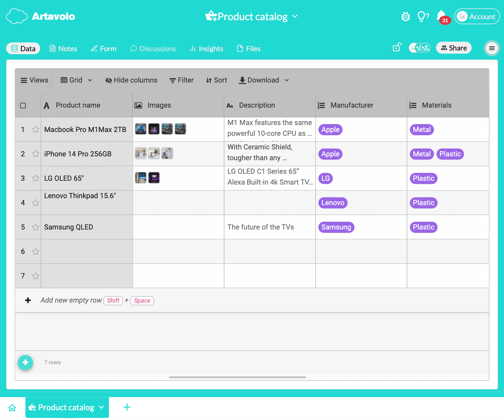The image size is (504, 420).
Task: Star row 4 Lenovo Thinkpad
Action: point(36,203)
